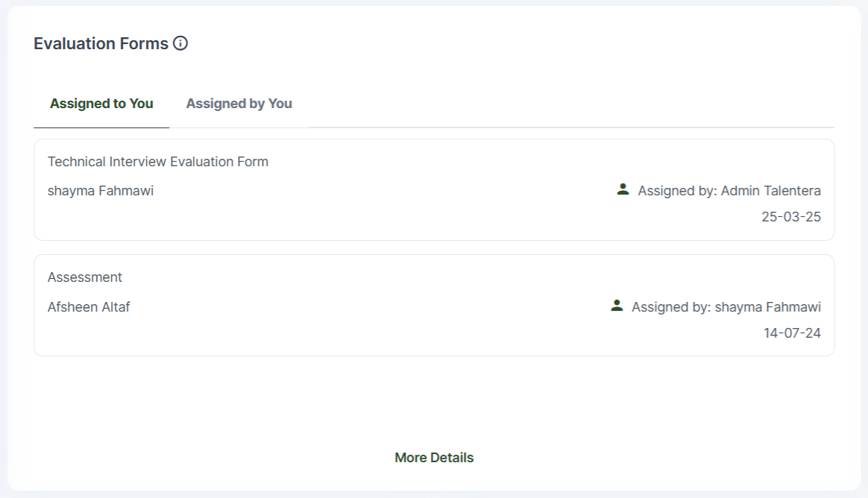The width and height of the screenshot is (868, 498).
Task: Click candidate name shayma Fahmawi in first card
Action: (x=101, y=191)
